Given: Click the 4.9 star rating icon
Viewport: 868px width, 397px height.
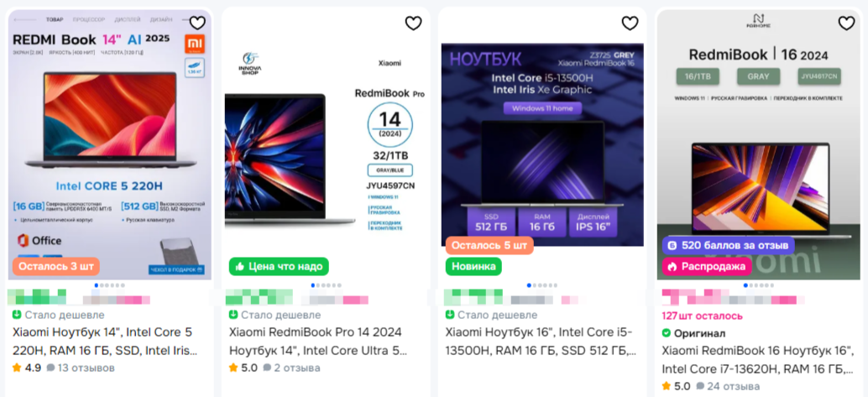Looking at the screenshot, I should (x=17, y=368).
